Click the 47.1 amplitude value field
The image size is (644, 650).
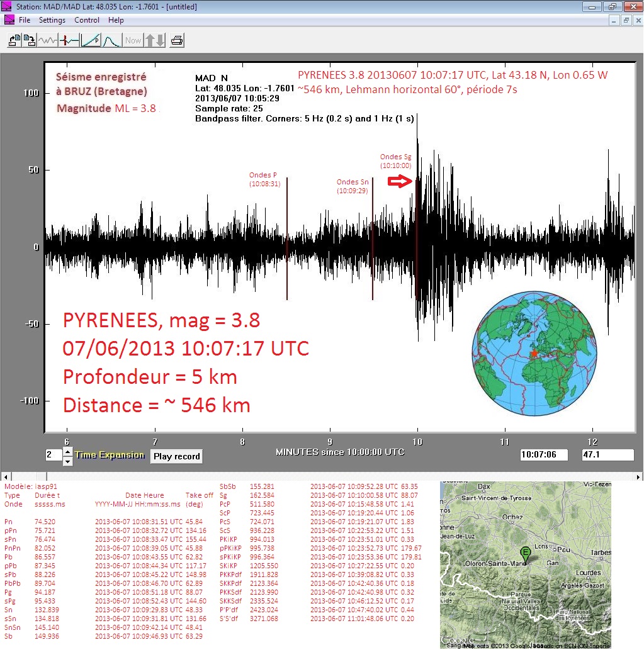tap(607, 455)
